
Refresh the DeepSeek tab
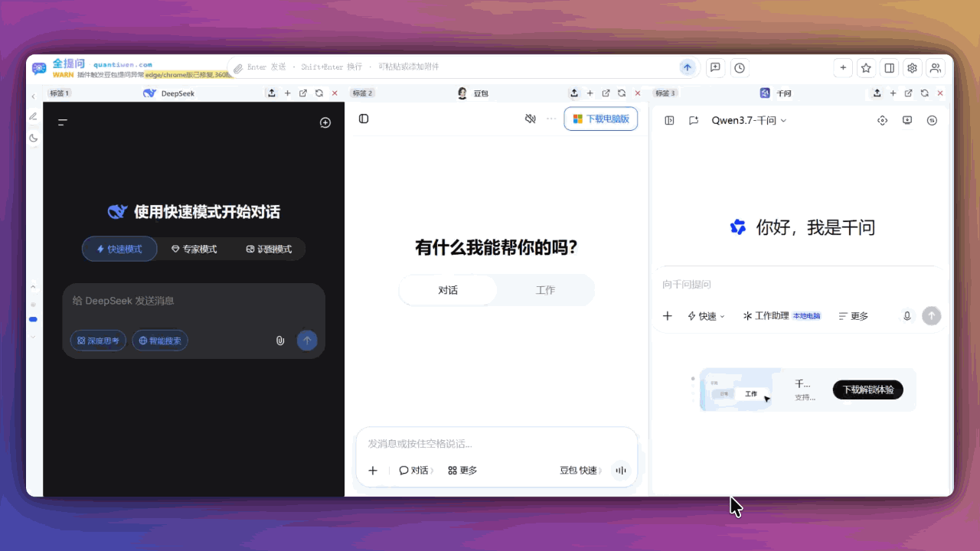[319, 93]
